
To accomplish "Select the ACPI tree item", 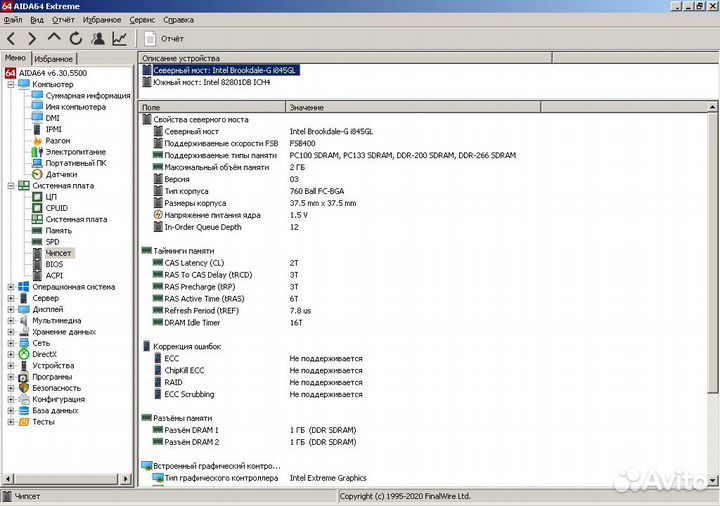I will (x=54, y=275).
